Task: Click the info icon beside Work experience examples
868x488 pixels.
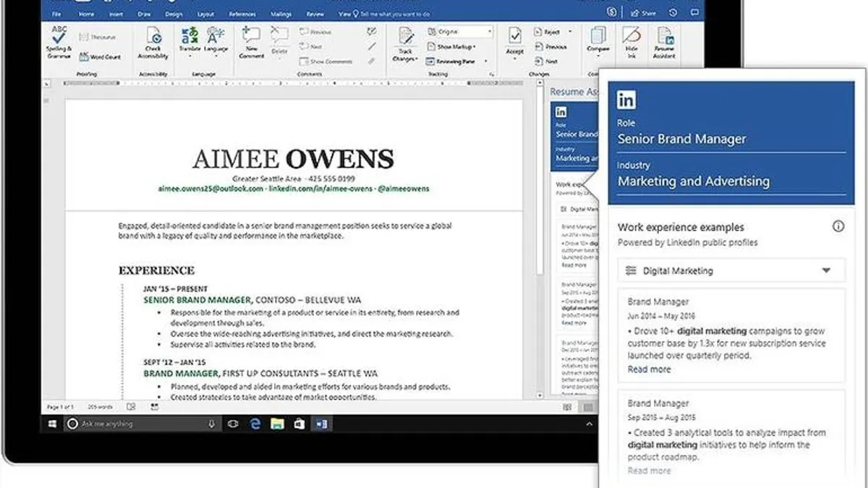Action: pyautogui.click(x=838, y=226)
